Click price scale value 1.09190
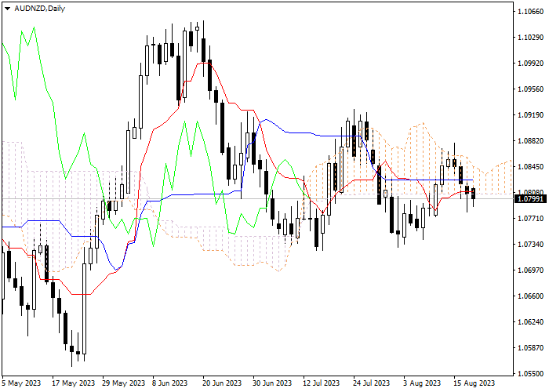Image resolution: width=549 pixels, height=392 pixels. [531, 115]
